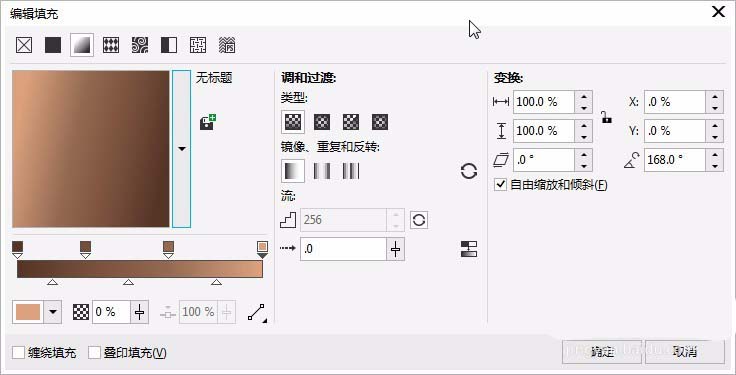Enable 叠印填充(V) checkbox
This screenshot has height=375, width=736.
(95, 352)
